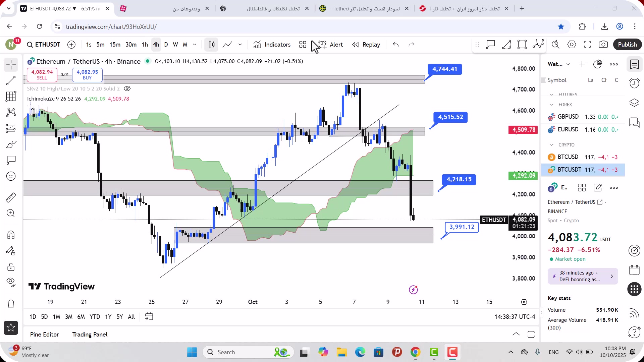Open Fibonacci retracement tools

(11, 97)
